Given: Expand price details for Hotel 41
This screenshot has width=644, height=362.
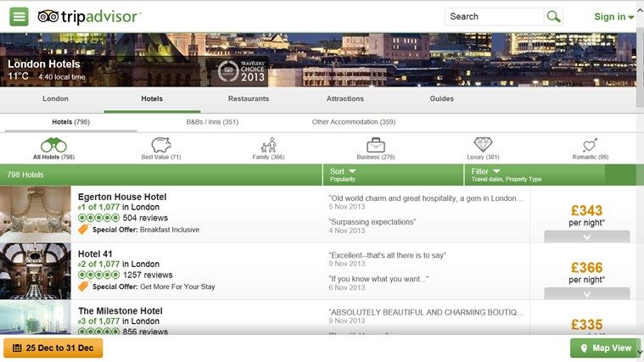Looking at the screenshot, I should (x=586, y=294).
